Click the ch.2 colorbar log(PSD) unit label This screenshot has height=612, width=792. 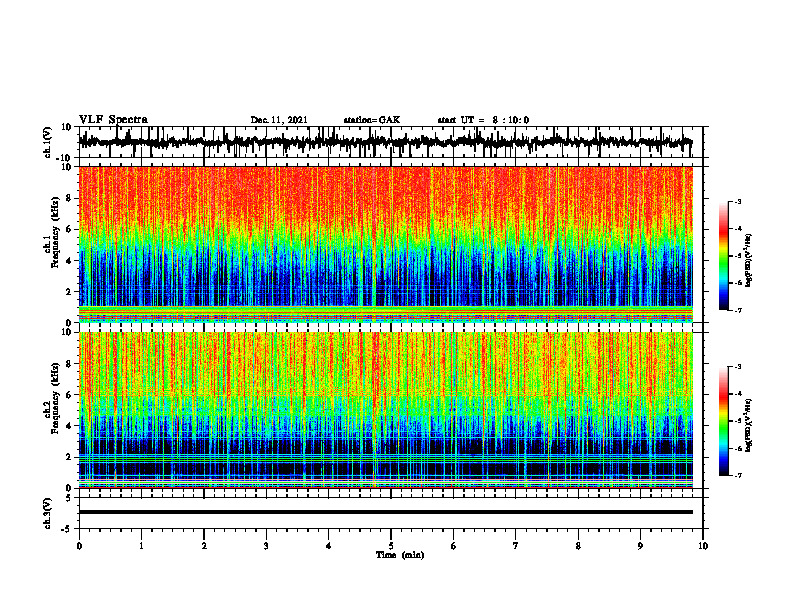pyautogui.click(x=749, y=425)
